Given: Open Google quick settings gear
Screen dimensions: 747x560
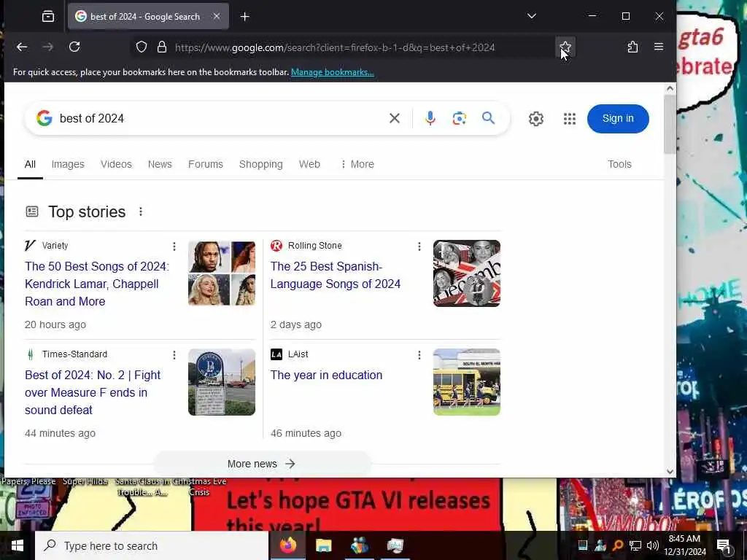Looking at the screenshot, I should [536, 119].
